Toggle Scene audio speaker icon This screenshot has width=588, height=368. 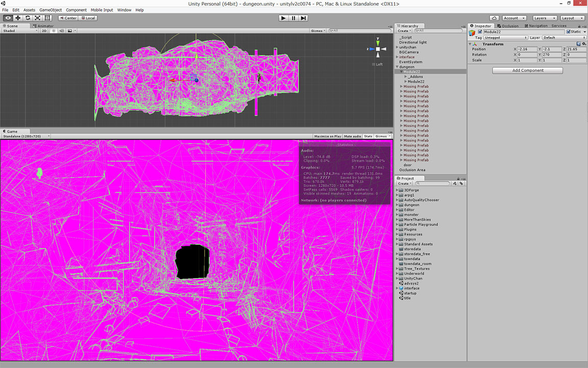point(61,31)
